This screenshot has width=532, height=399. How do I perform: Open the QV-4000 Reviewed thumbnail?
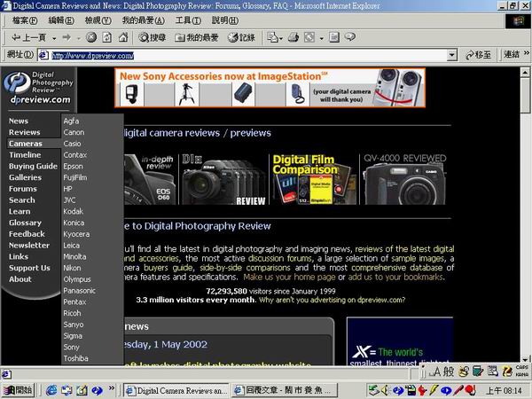[x=405, y=179]
